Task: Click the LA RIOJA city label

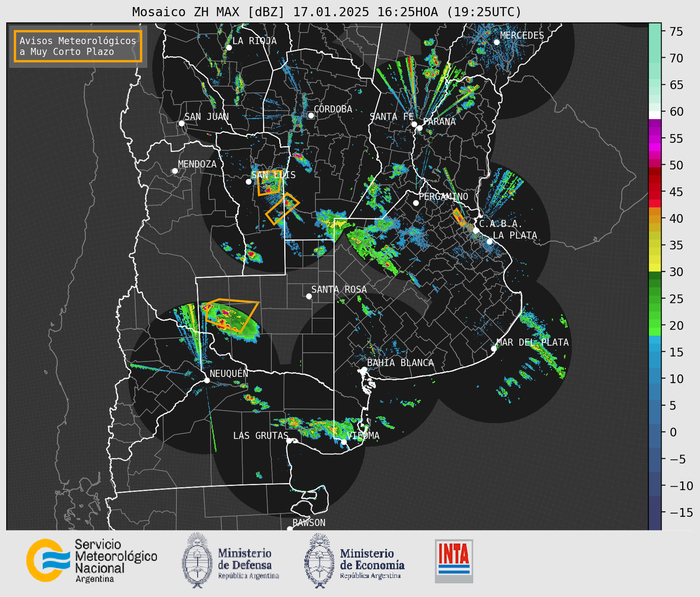Action: pos(254,41)
